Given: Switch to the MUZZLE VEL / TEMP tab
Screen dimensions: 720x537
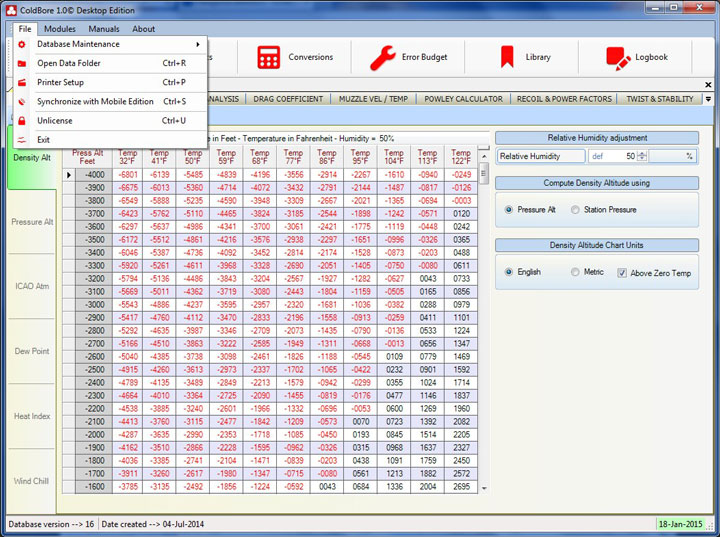Looking at the screenshot, I should tap(373, 99).
